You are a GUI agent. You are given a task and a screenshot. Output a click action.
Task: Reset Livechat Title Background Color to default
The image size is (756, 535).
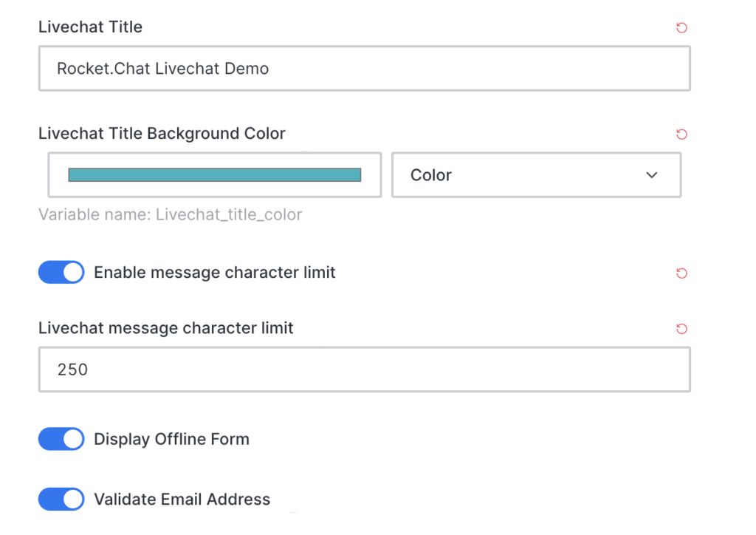point(681,134)
